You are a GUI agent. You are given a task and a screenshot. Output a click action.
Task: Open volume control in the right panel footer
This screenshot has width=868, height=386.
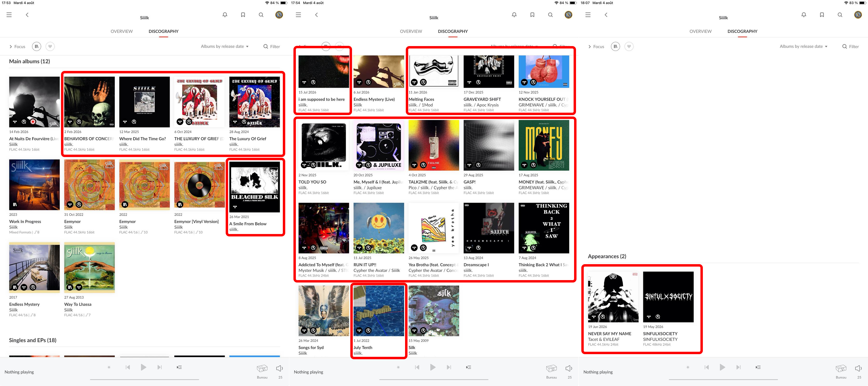[x=859, y=368]
